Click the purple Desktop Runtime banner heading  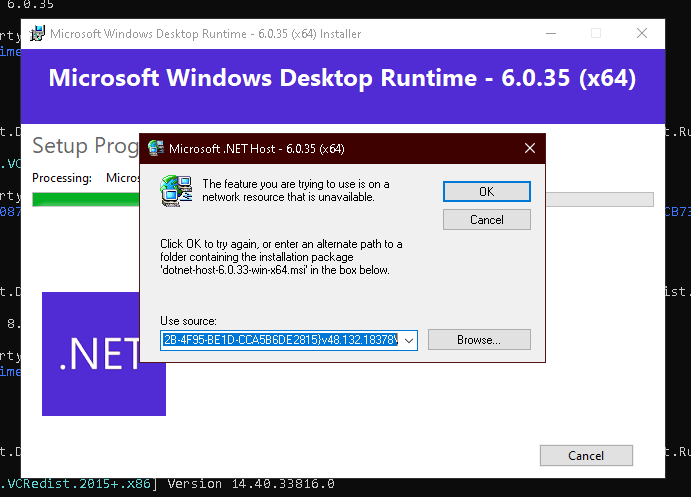pos(342,78)
